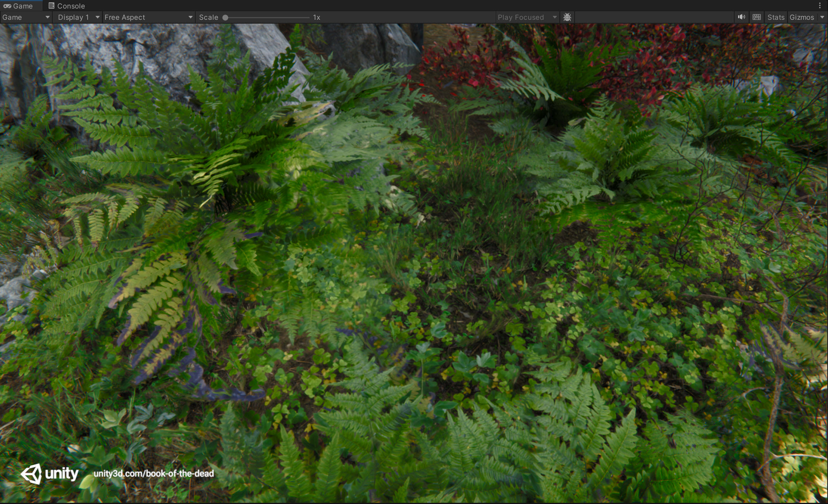Click the gamepad icon on the Game tab

7,6
